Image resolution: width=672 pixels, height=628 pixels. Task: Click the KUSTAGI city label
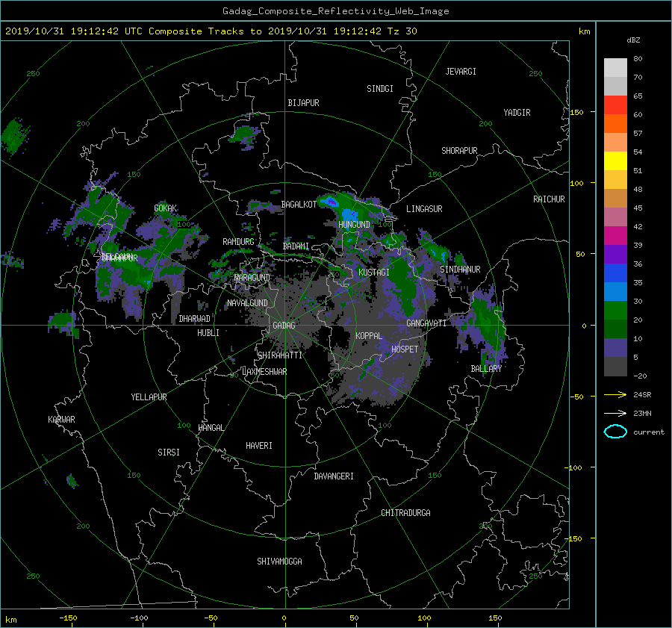tap(374, 273)
